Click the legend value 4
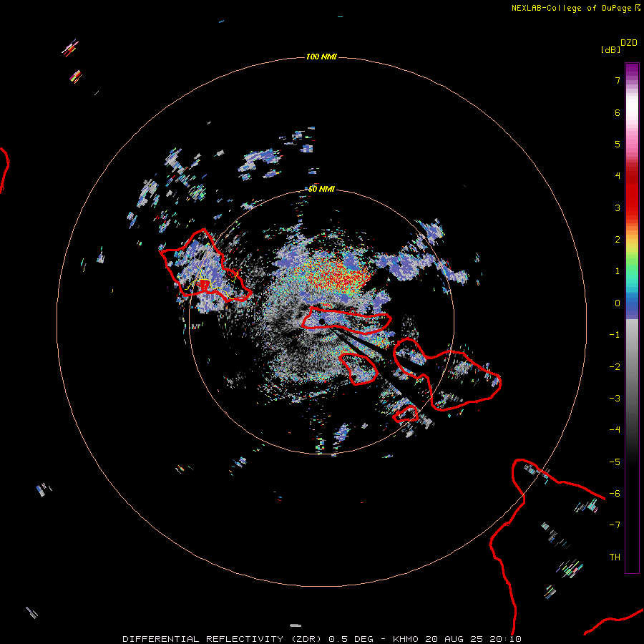Image resolution: width=644 pixels, height=644 pixels. (618, 176)
